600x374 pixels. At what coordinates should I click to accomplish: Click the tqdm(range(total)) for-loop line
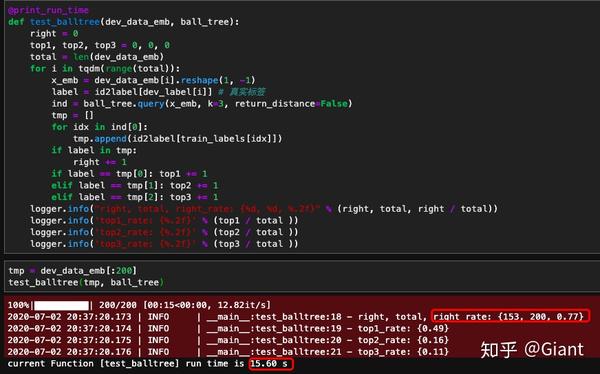point(105,69)
